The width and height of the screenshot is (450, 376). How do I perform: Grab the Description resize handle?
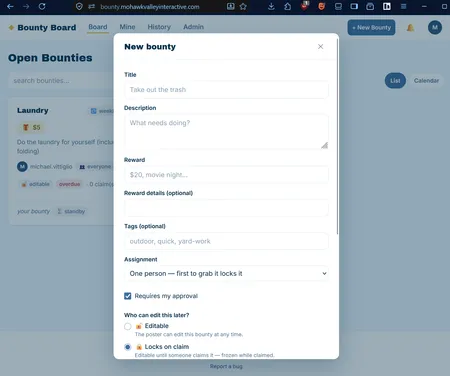click(x=324, y=145)
